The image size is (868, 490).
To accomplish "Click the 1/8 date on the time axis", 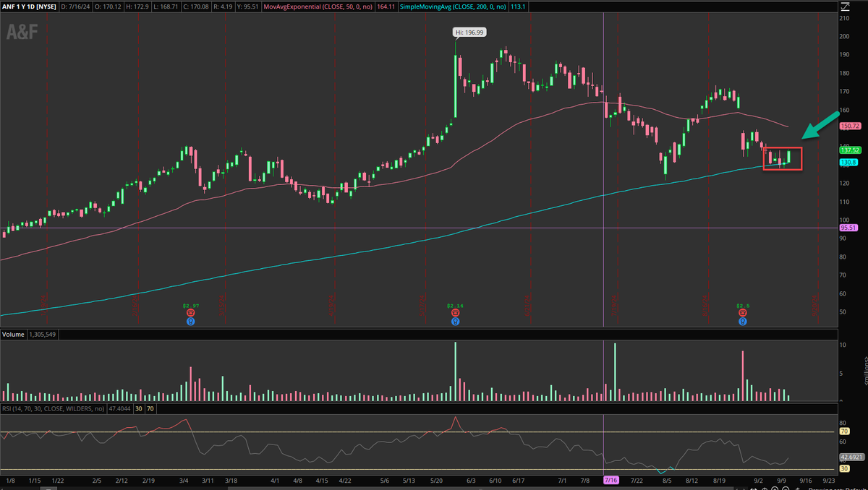I will pos(11,480).
